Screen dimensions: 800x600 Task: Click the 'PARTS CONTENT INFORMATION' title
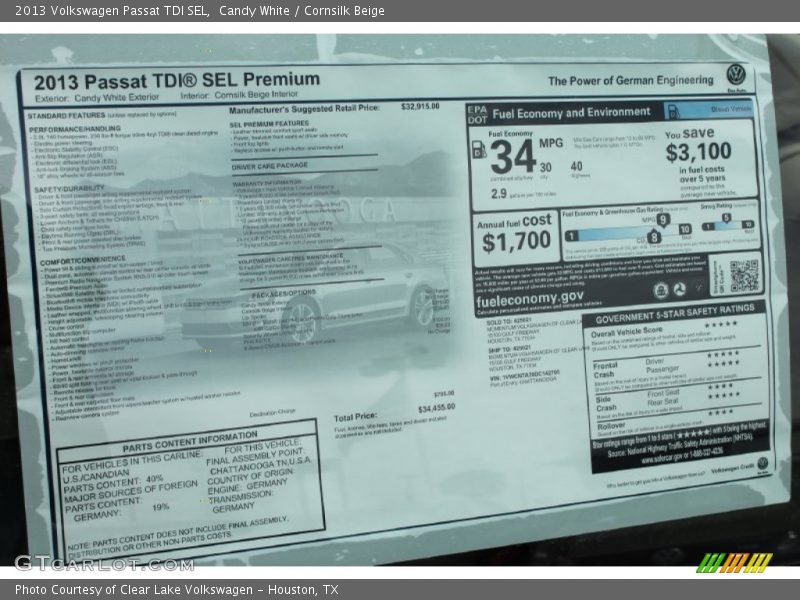pos(190,442)
